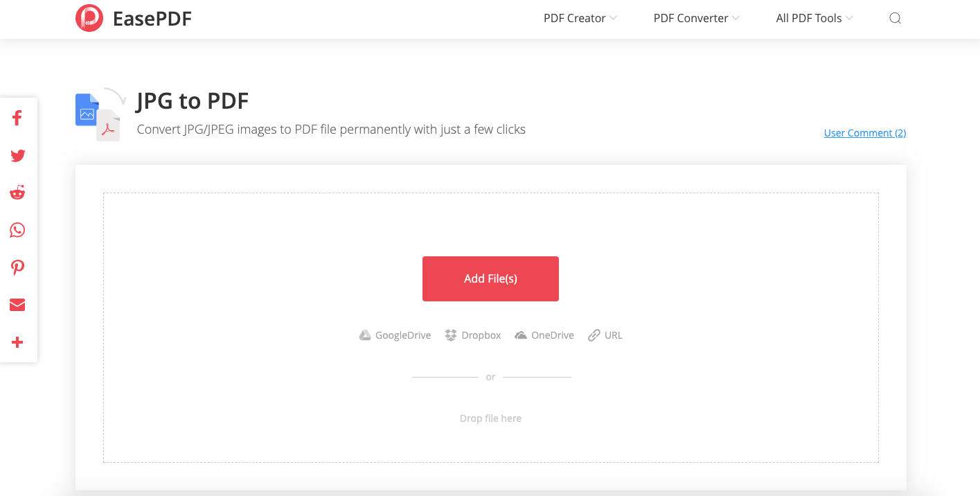This screenshot has width=980, height=496.
Task: Expand the PDF Converter dropdown
Action: (x=696, y=19)
